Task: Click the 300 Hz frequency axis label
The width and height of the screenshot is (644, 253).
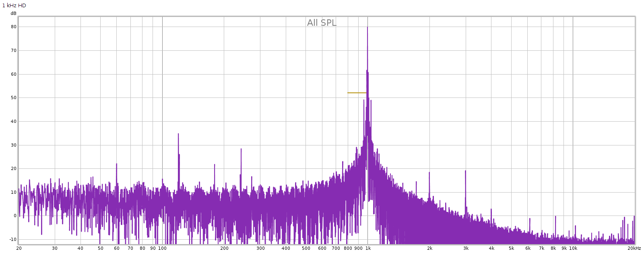Action: (260, 248)
